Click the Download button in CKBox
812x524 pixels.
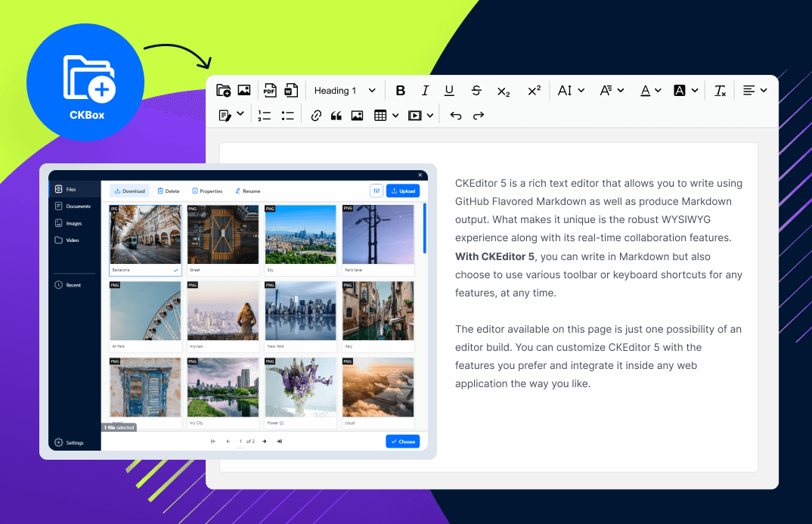click(129, 191)
